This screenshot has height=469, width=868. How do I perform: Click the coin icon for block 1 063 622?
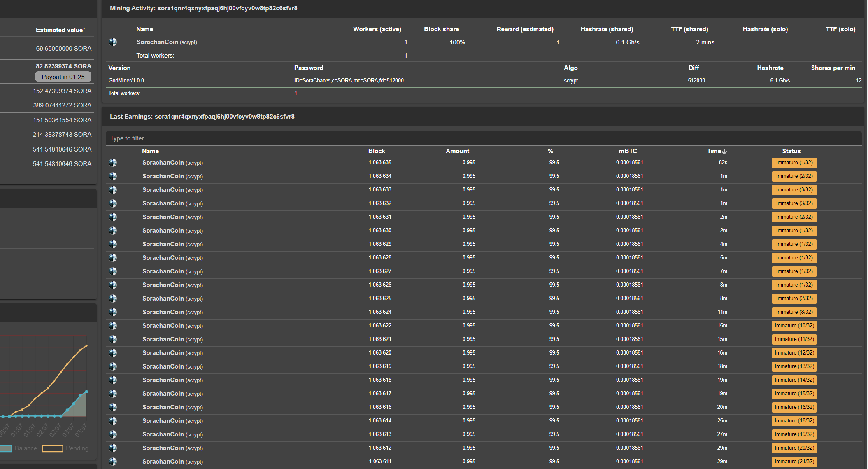pyautogui.click(x=113, y=326)
